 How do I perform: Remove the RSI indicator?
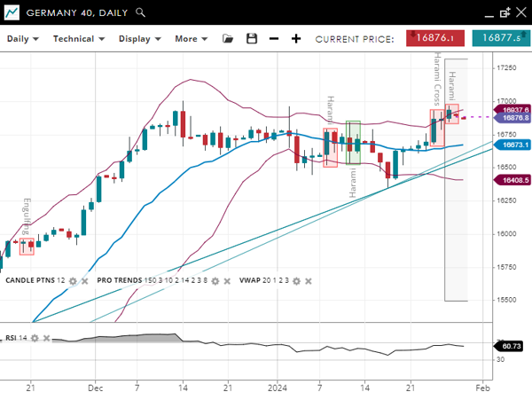click(x=46, y=338)
